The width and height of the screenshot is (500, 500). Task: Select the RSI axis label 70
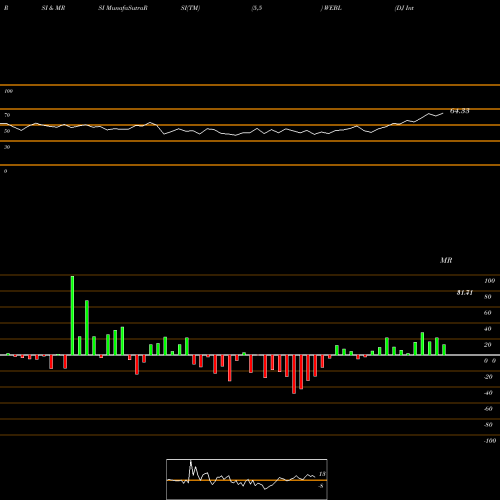click(7, 115)
